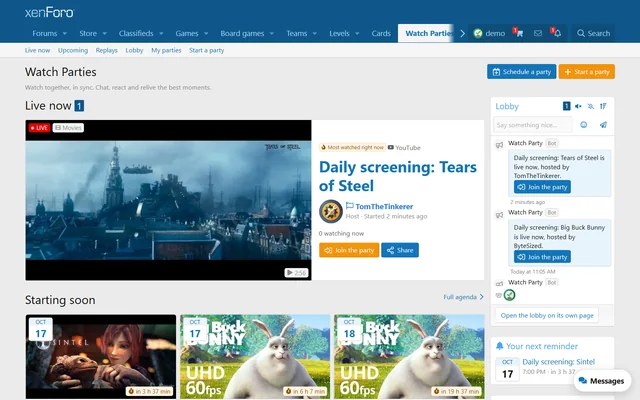
Task: Click the 'Say something nice...' chat input
Action: point(533,125)
